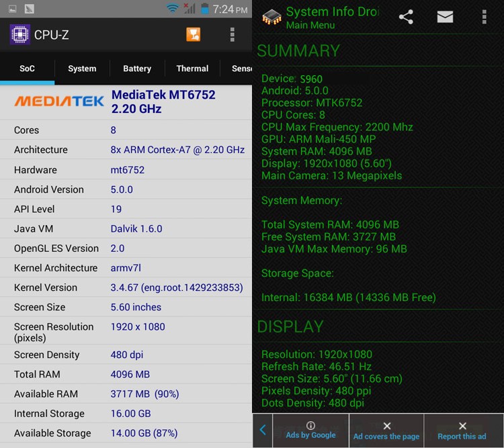Tap the MediaTek logo

[x=59, y=101]
